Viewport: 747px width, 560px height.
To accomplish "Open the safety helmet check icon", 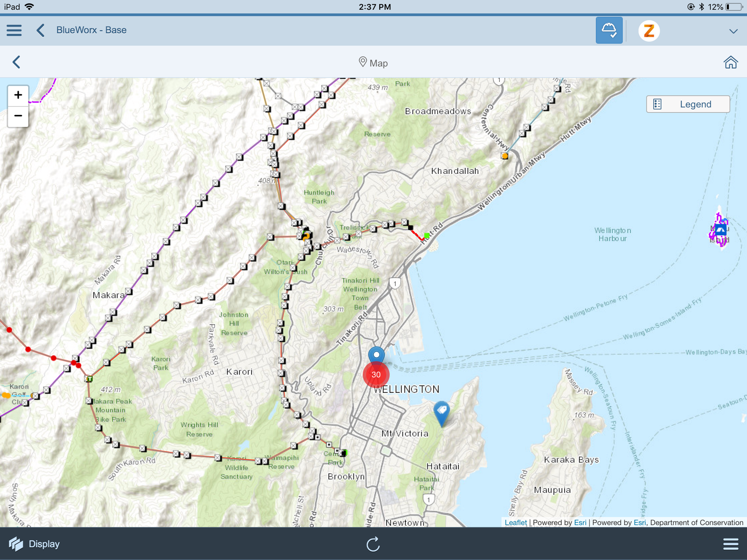I will [x=609, y=30].
